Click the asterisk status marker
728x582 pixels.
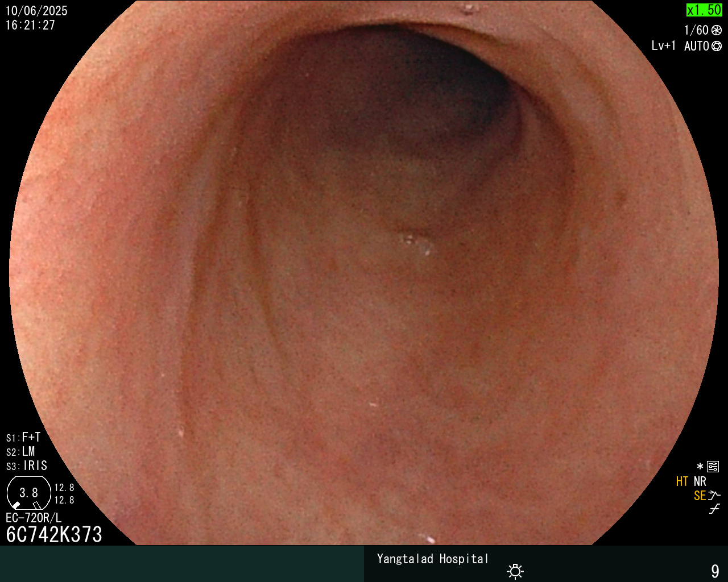[x=700, y=467]
